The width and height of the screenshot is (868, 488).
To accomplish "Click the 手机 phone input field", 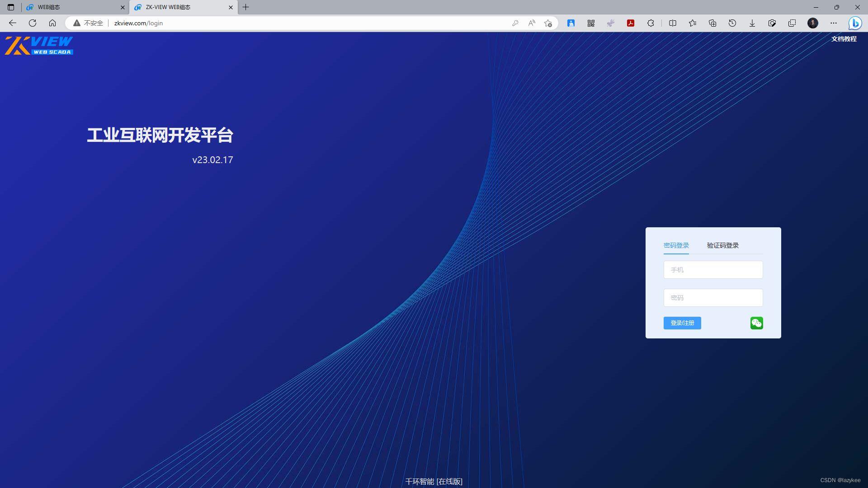I will [713, 270].
